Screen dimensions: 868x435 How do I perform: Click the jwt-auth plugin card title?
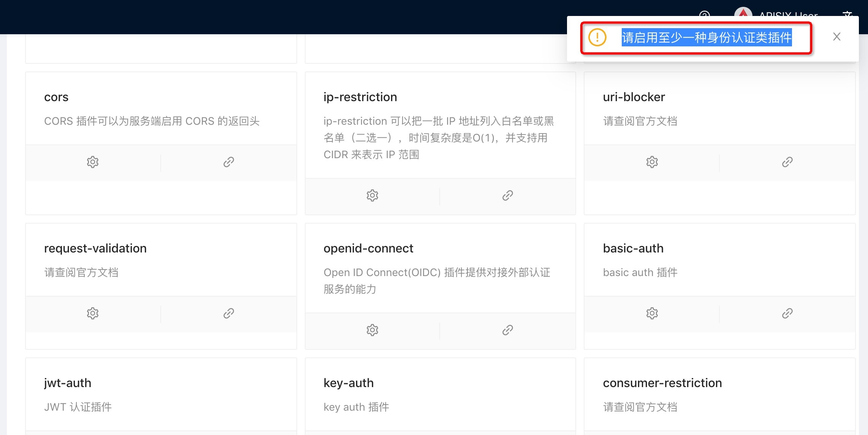pyautogui.click(x=67, y=383)
